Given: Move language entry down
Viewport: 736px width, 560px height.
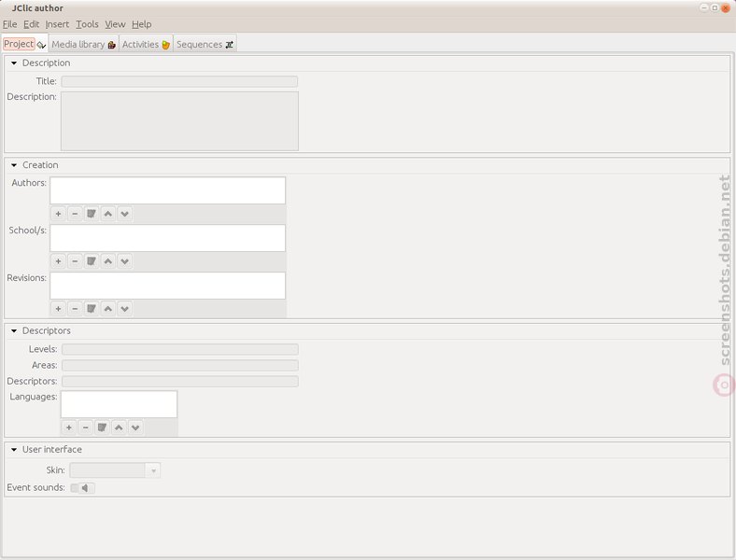Looking at the screenshot, I should tap(135, 427).
